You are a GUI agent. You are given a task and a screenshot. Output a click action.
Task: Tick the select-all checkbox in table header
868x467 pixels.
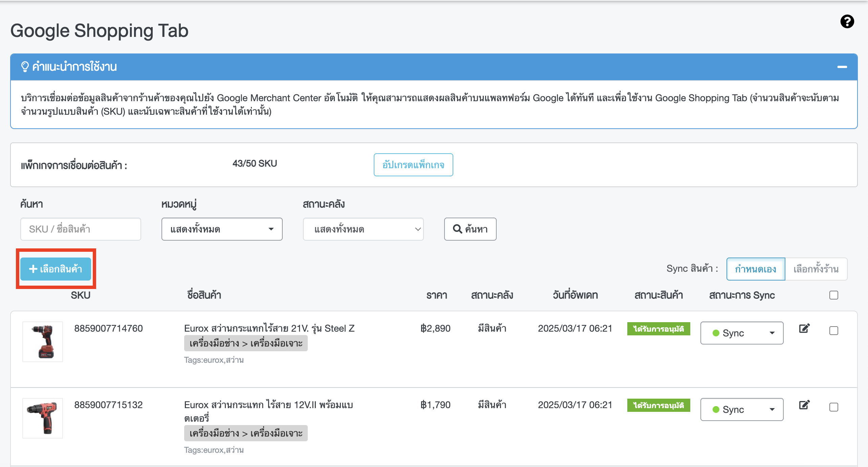point(834,295)
